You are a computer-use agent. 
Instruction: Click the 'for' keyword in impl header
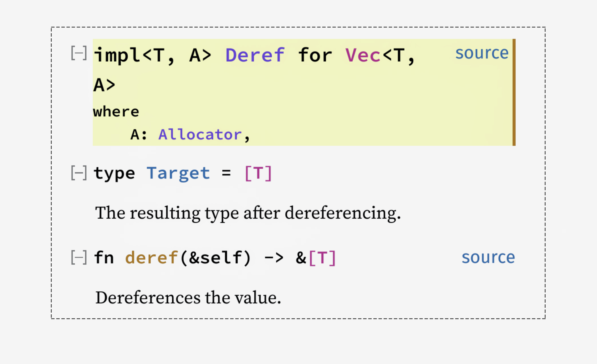click(315, 55)
